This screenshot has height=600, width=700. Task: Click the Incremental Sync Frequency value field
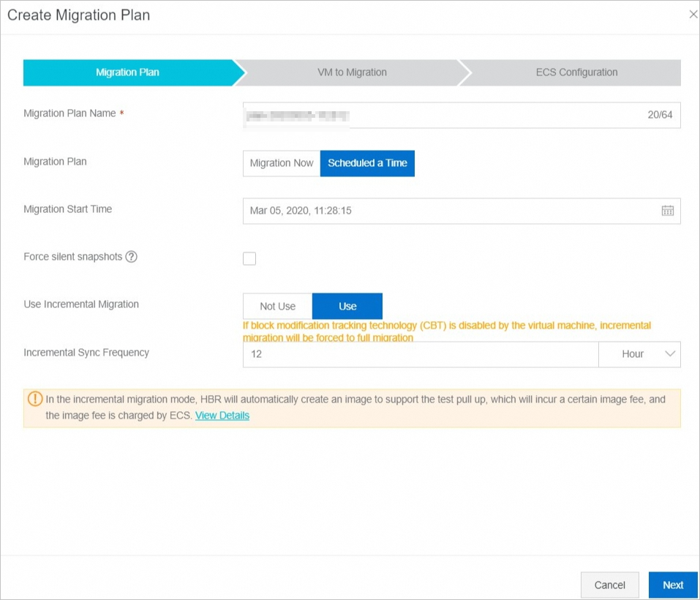click(x=421, y=354)
